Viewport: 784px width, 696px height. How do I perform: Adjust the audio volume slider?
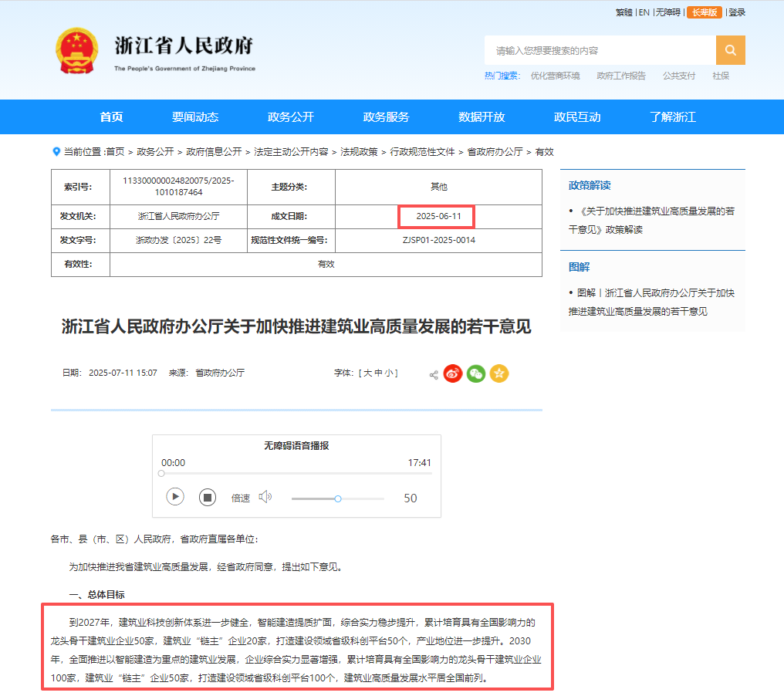(338, 498)
